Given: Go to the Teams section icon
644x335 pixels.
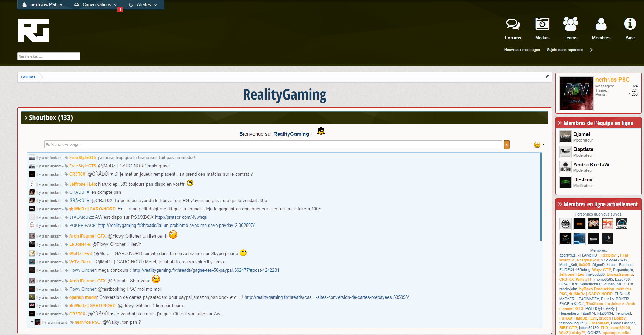Looking at the screenshot, I should pos(570,24).
